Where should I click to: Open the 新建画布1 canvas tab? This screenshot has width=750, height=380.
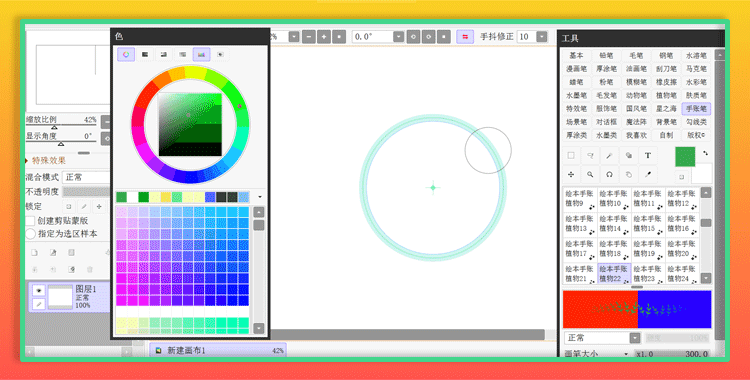[x=218, y=351]
